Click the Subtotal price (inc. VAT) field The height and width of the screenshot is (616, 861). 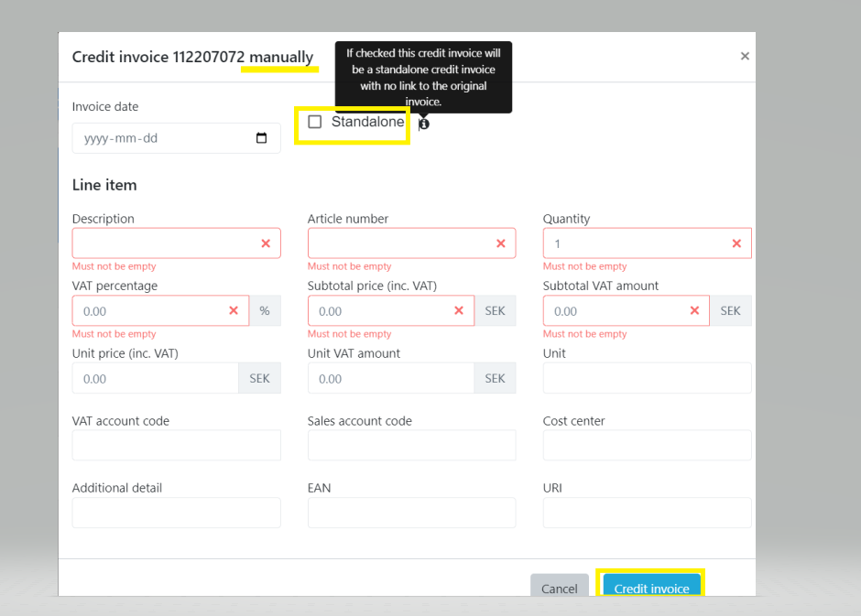point(391,311)
